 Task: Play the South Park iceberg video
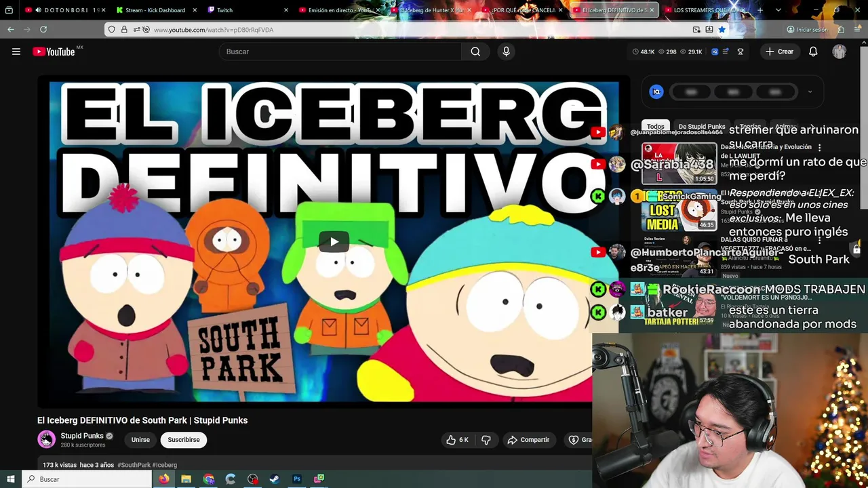[x=334, y=242]
